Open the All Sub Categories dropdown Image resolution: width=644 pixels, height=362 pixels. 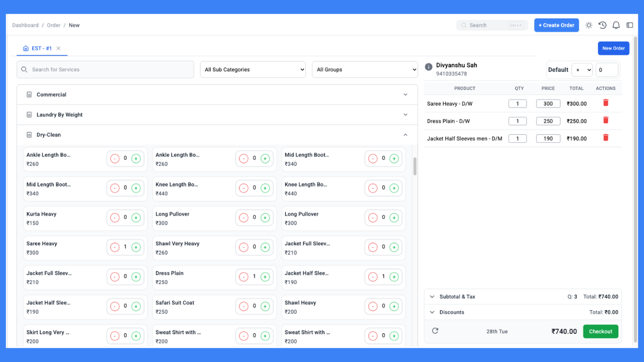[253, 69]
